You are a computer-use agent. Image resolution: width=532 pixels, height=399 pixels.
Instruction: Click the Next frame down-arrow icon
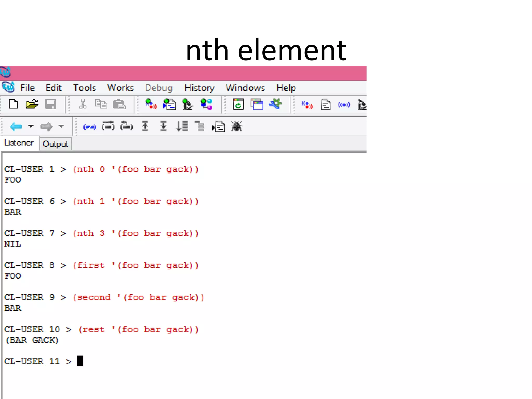tap(163, 127)
